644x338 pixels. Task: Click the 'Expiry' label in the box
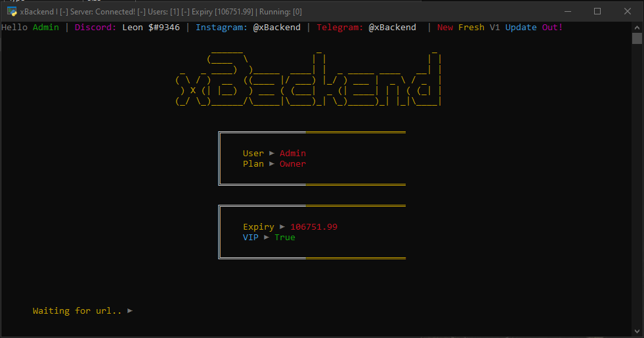259,227
